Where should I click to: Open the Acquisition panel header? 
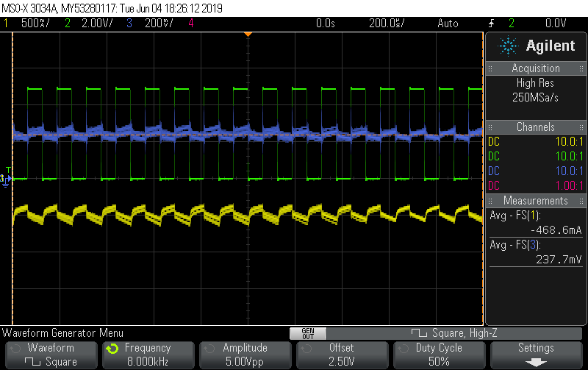pyautogui.click(x=536, y=68)
